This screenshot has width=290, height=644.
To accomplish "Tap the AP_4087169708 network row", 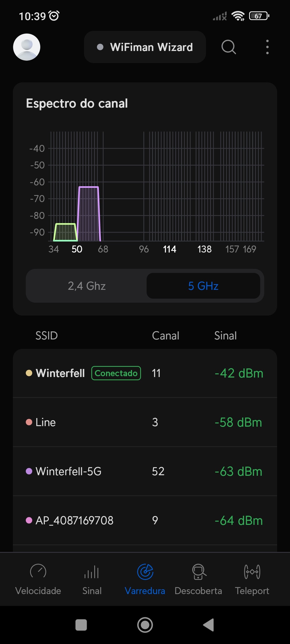I will pyautogui.click(x=145, y=521).
